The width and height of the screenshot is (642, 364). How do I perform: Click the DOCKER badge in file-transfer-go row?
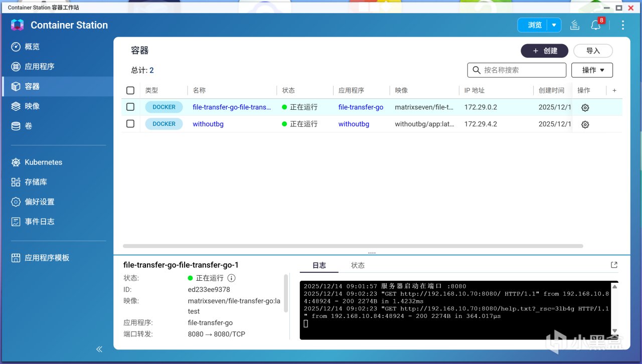[164, 107]
